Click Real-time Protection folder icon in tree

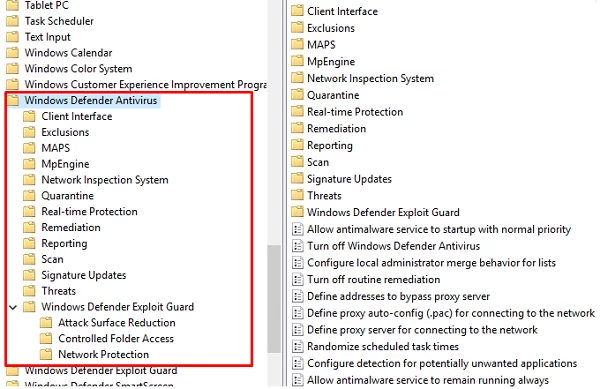pyautogui.click(x=29, y=212)
